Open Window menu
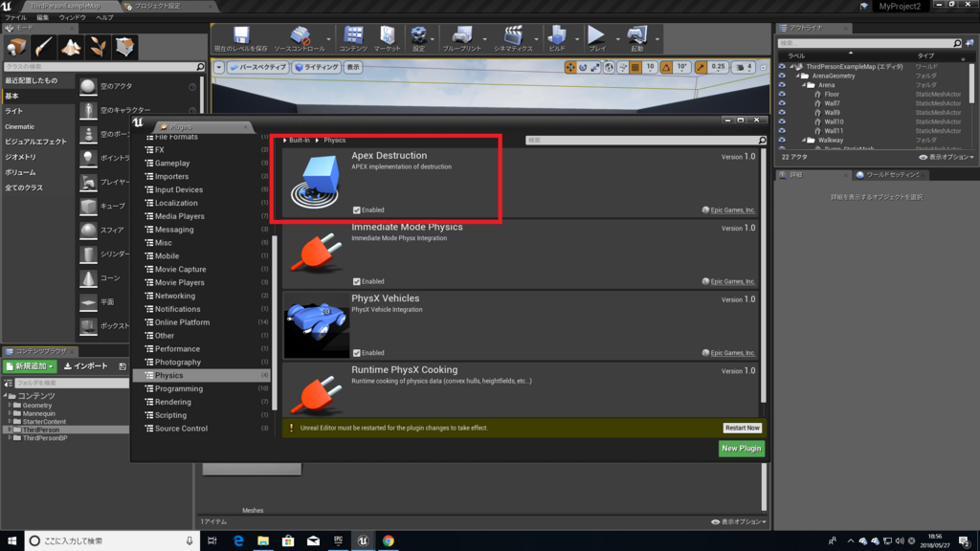 tap(73, 17)
